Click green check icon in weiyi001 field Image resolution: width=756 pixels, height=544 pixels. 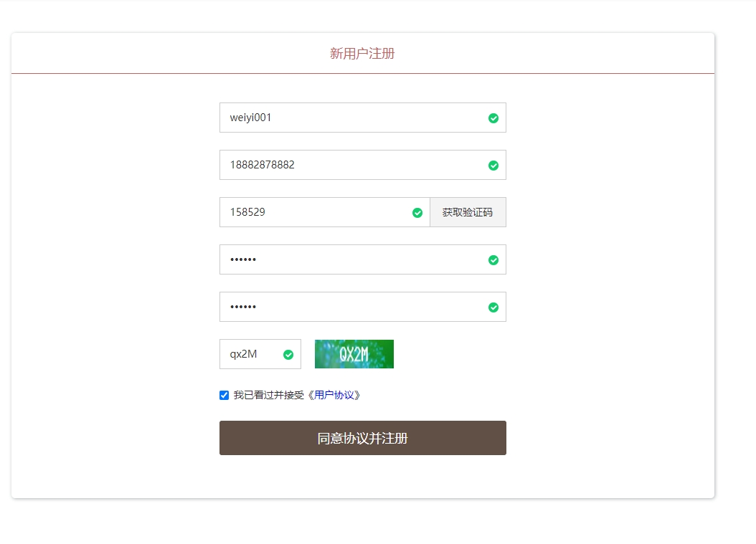493,118
